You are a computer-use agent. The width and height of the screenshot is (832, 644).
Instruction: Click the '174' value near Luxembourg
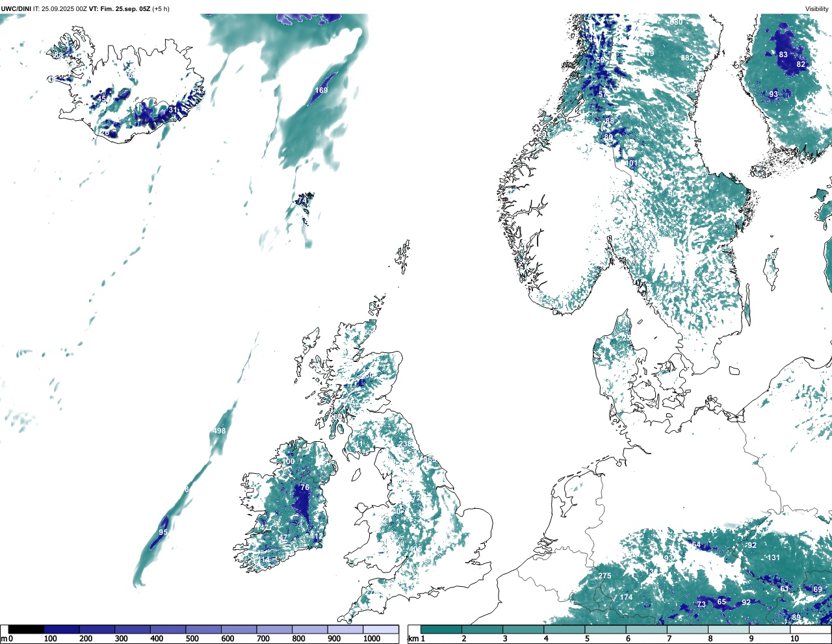pyautogui.click(x=626, y=597)
